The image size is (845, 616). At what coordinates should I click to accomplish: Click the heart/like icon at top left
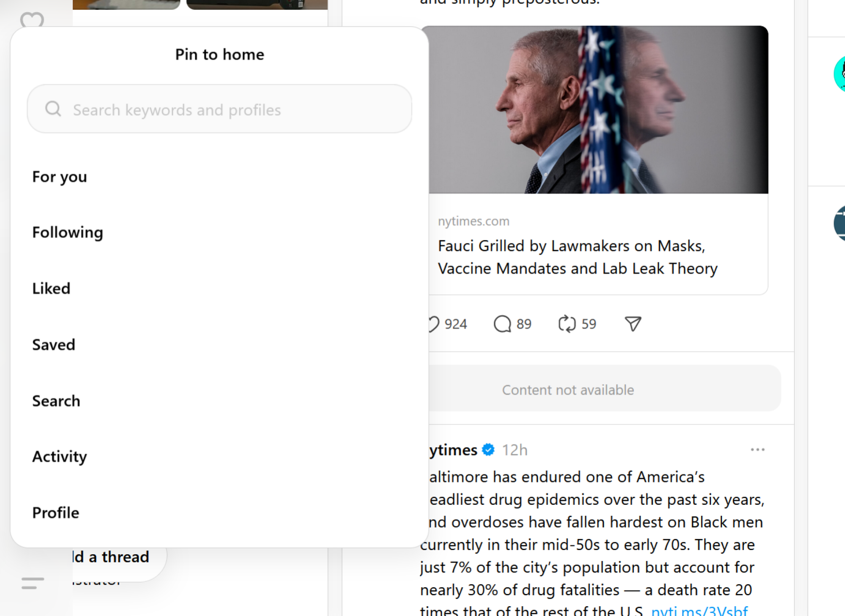(31, 20)
